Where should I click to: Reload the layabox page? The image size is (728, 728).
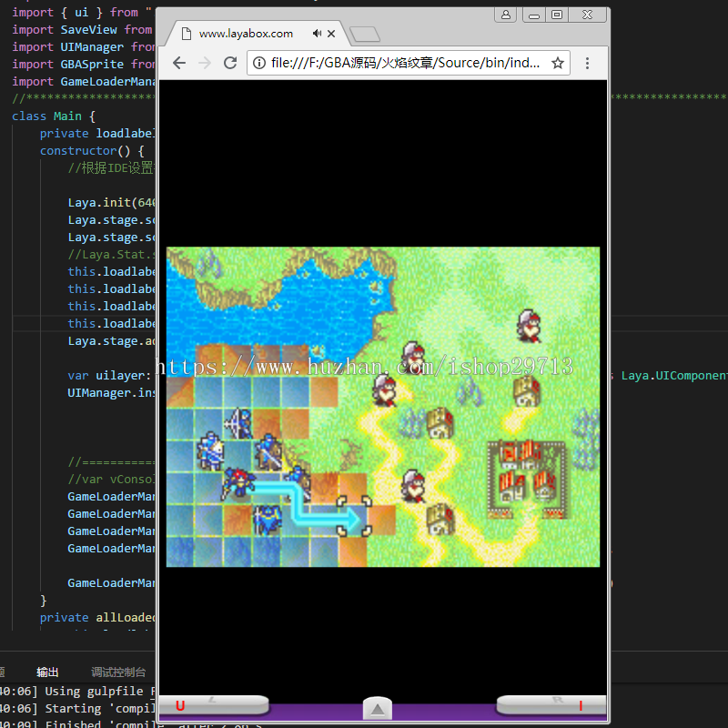tap(230, 63)
